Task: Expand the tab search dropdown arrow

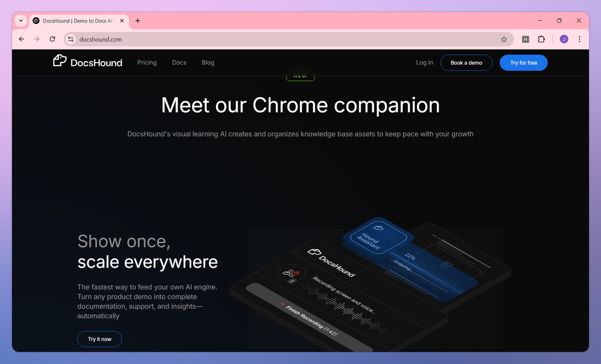Action: 21,21
